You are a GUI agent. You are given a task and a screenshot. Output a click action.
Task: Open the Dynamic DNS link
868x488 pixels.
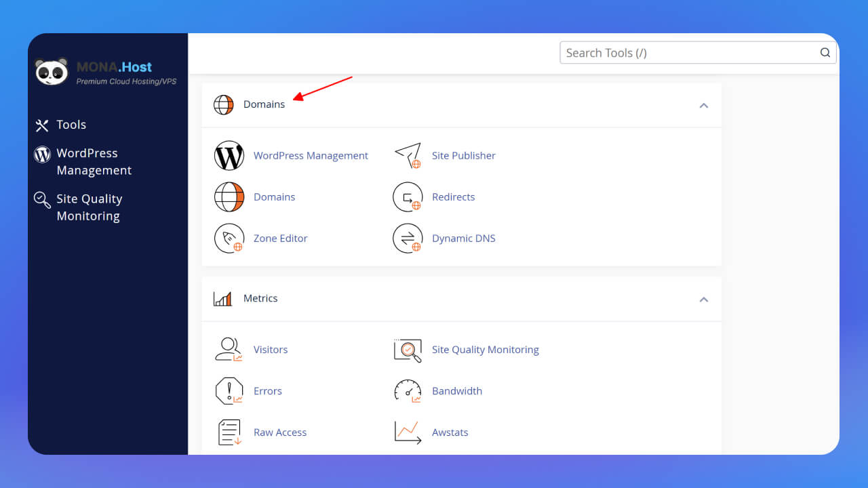[x=464, y=239]
